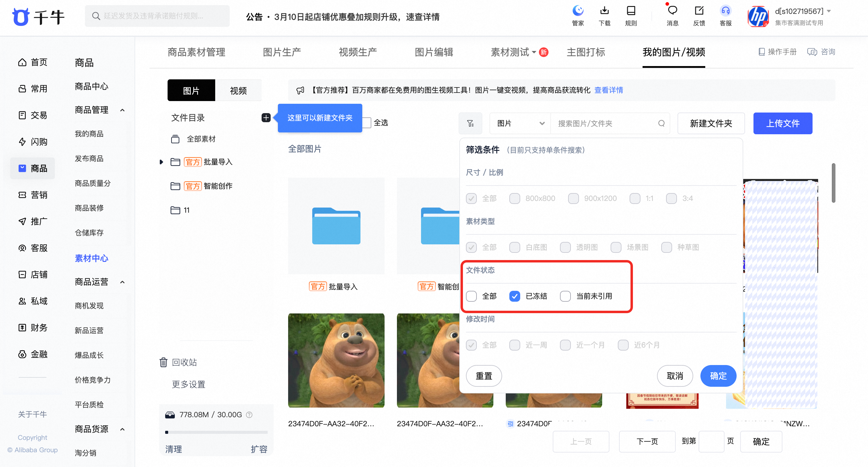Click the filter funnel icon
868x467 pixels.
[x=470, y=123]
